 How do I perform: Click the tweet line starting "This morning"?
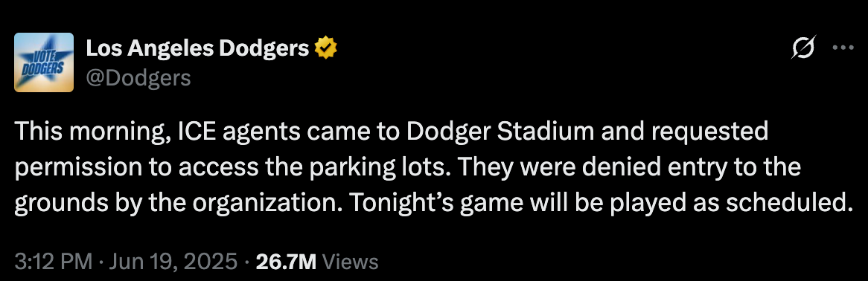coord(392,132)
